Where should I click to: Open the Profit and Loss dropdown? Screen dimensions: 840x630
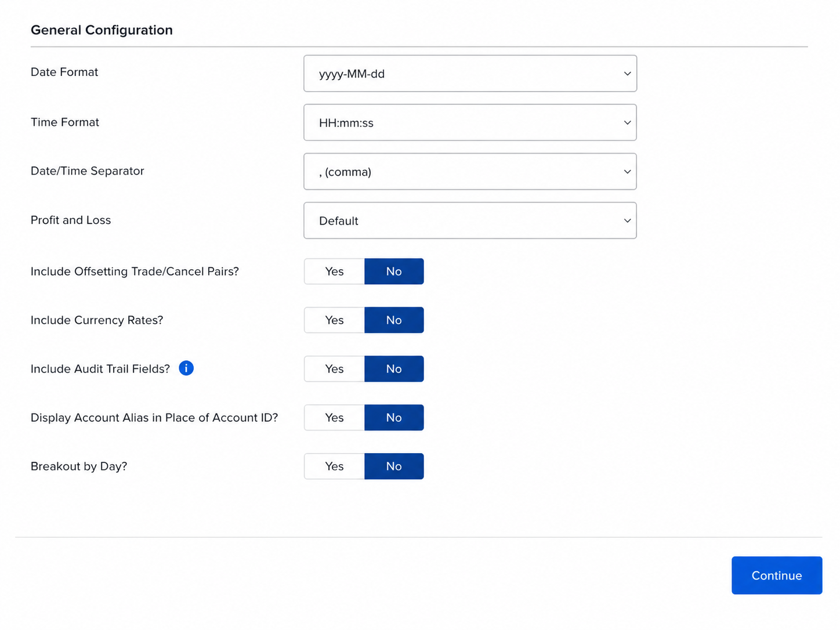click(x=470, y=220)
